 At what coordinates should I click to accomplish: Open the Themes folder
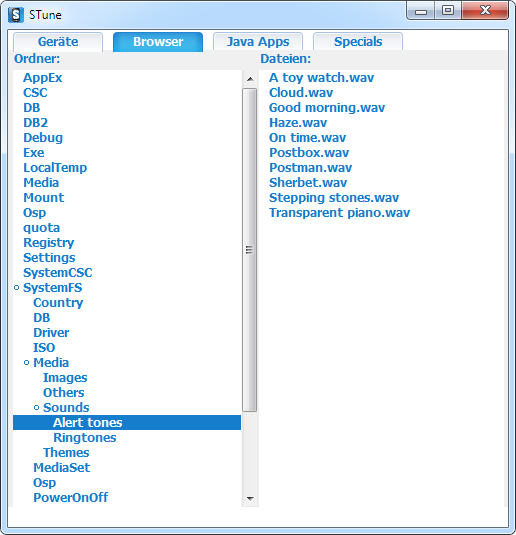[x=66, y=453]
